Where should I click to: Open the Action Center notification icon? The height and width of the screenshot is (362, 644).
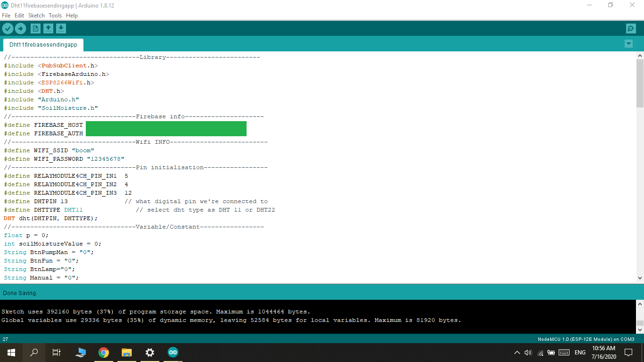click(x=628, y=352)
